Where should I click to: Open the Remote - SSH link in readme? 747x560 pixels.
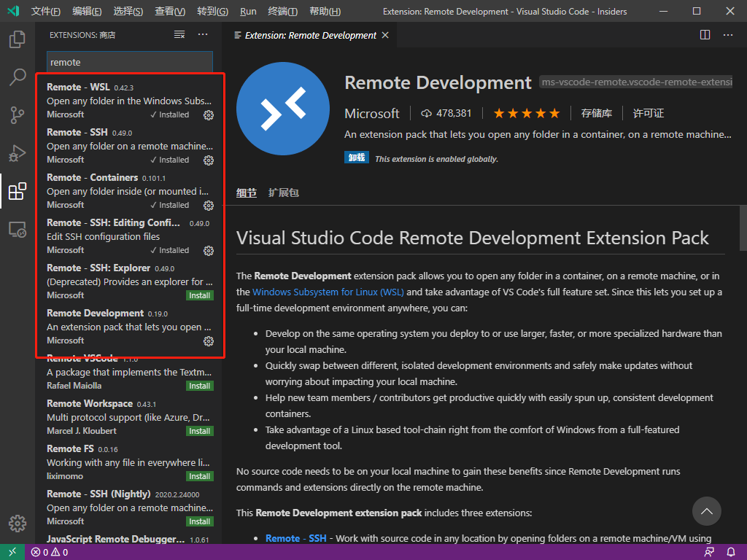(x=296, y=538)
